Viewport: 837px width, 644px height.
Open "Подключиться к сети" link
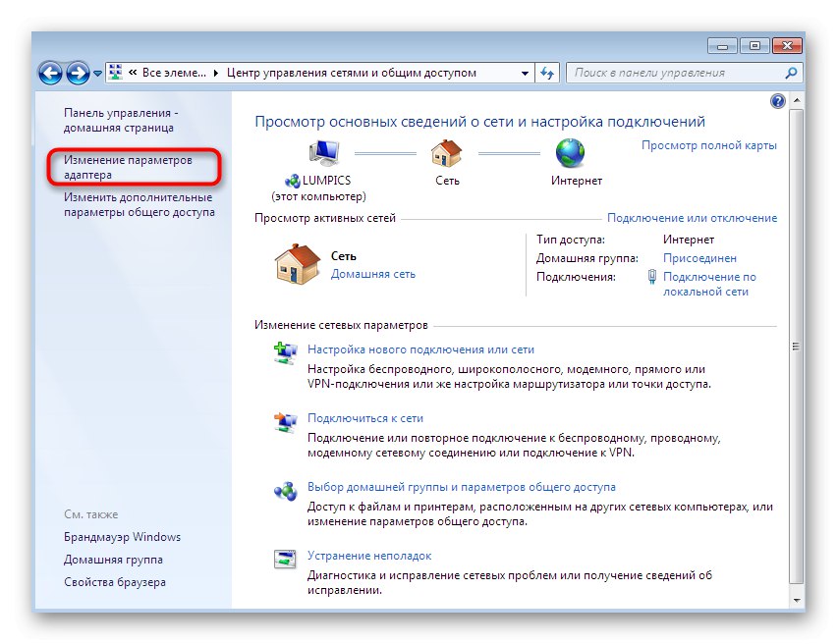pos(365,418)
